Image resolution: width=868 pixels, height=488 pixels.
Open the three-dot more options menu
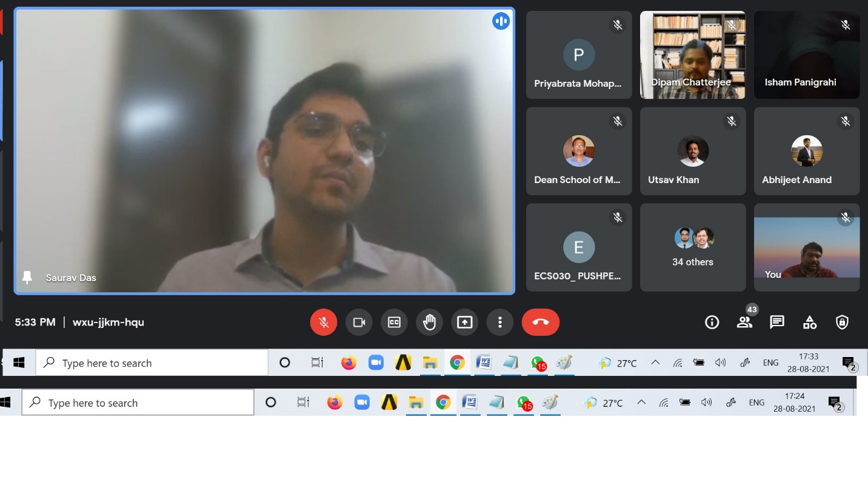coord(499,323)
